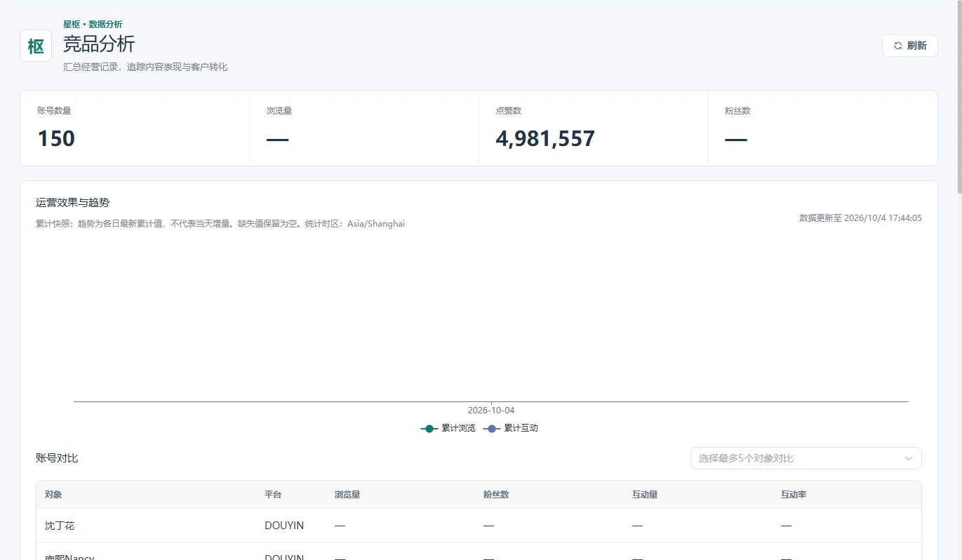Click the 账号对比 section heading
This screenshot has width=962, height=560.
57,458
